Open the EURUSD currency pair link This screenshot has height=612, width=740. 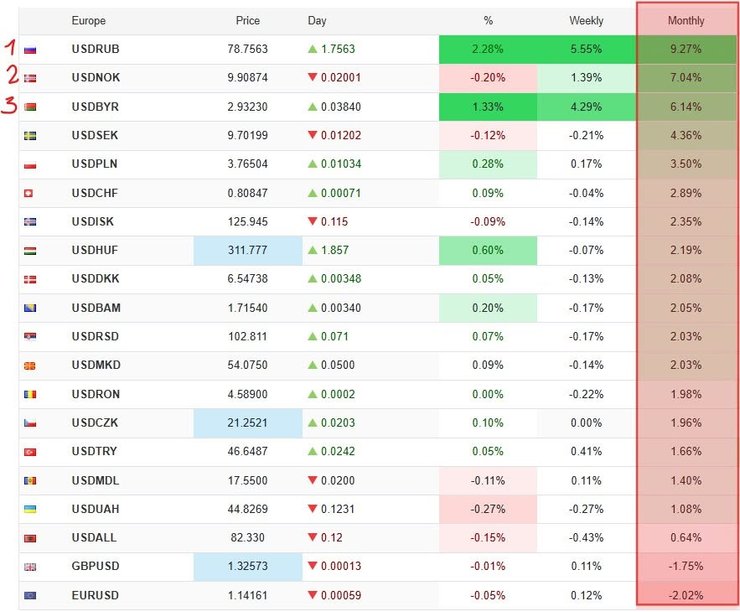click(x=95, y=595)
